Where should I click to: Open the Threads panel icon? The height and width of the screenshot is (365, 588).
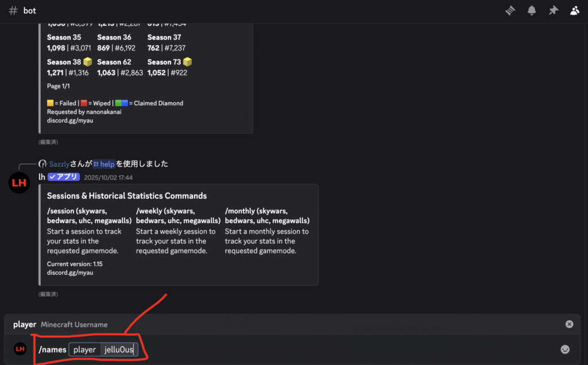click(510, 10)
